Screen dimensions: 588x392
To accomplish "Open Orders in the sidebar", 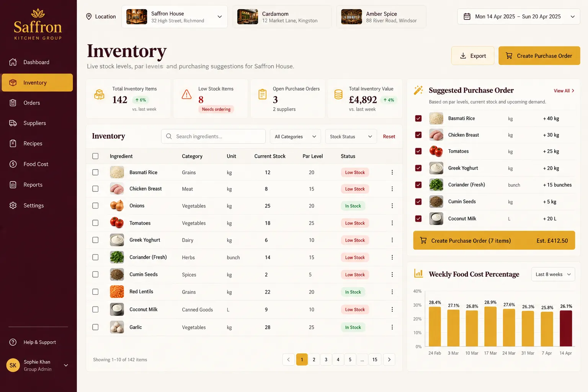I will tap(37, 103).
